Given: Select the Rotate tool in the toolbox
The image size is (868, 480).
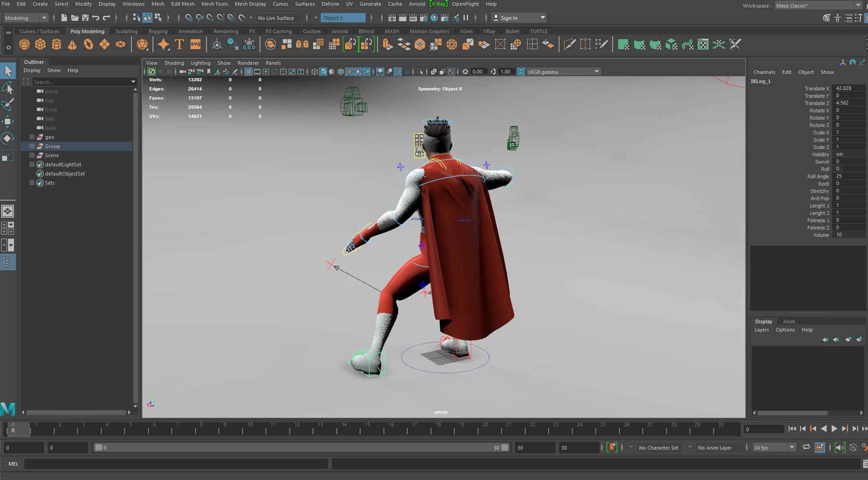Looking at the screenshot, I should click(x=8, y=138).
